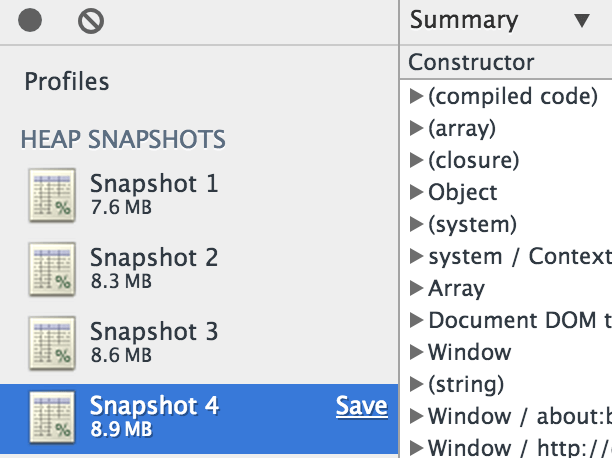The image size is (612, 458).
Task: Click the clear all profiles icon
Action: coord(91,21)
